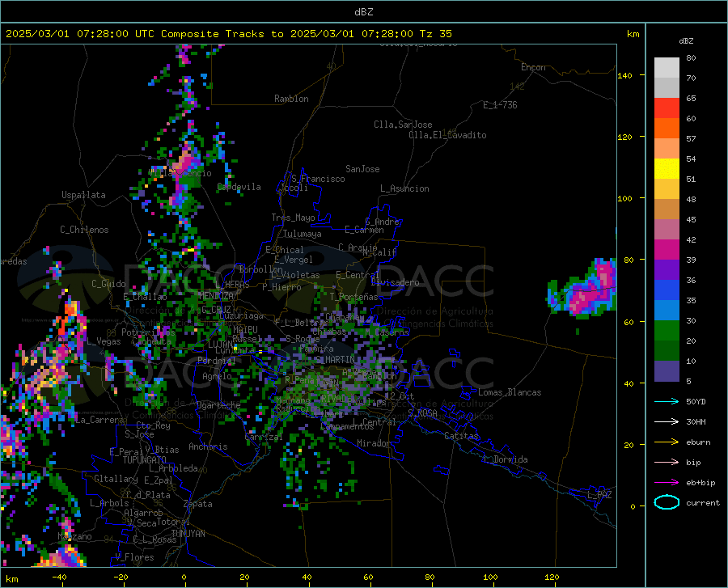
Task: Pick the brown swatch in the dBZ scale
Action: pos(667,209)
